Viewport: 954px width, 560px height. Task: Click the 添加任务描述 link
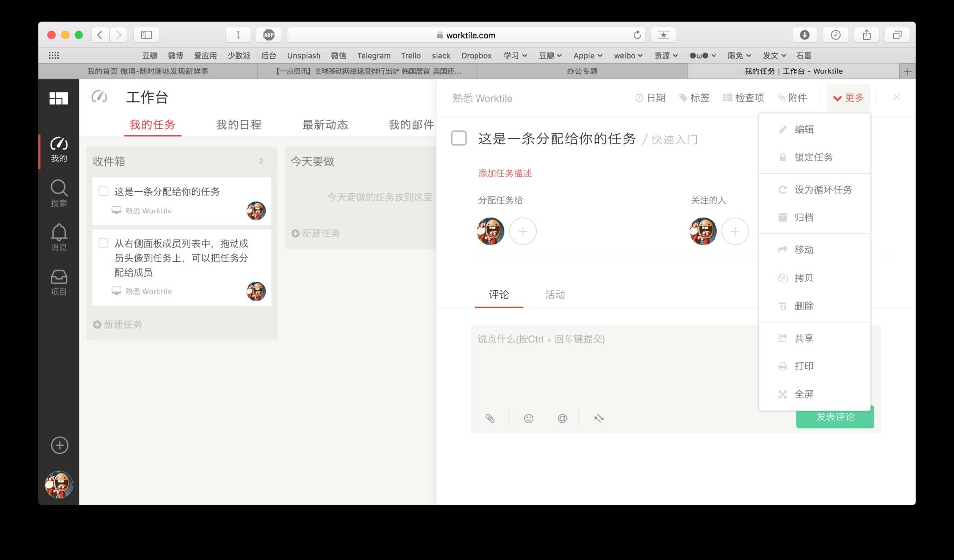click(505, 173)
